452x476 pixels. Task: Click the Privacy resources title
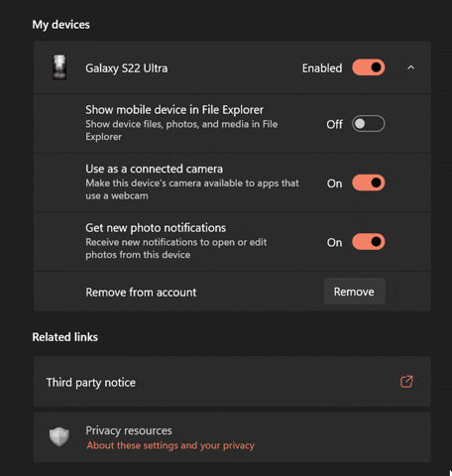click(129, 430)
